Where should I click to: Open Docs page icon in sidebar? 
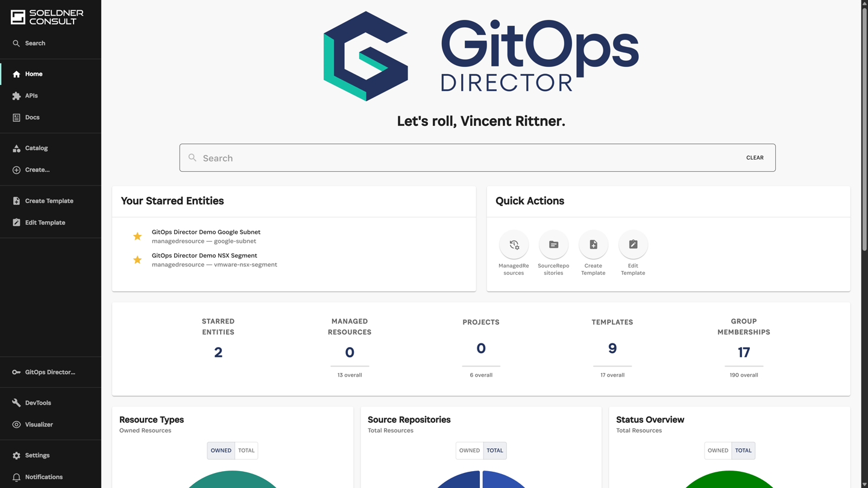16,117
